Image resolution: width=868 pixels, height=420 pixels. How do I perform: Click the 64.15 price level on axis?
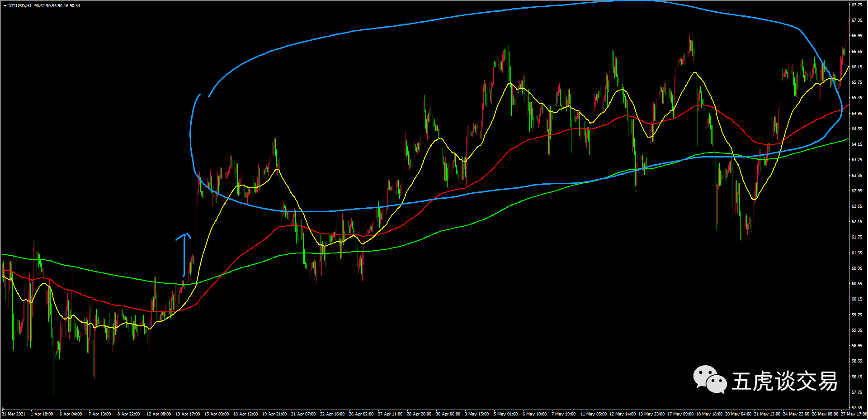coord(857,144)
